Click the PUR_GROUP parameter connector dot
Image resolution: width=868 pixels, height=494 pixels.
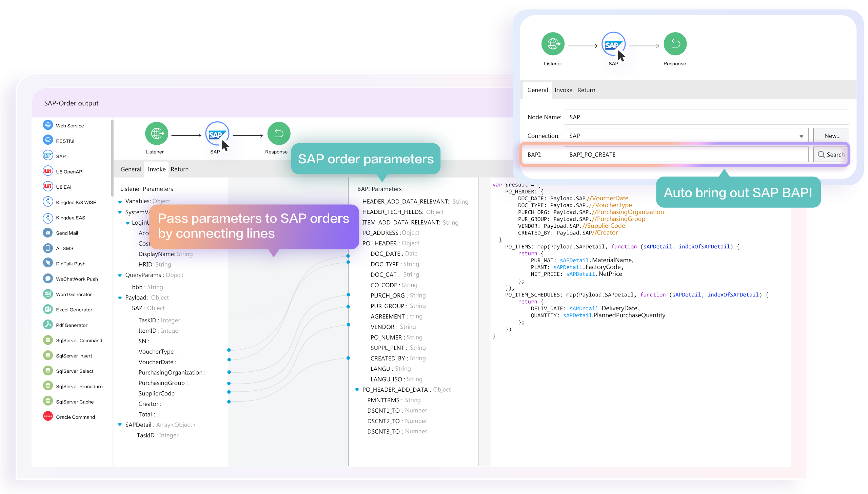click(348, 307)
